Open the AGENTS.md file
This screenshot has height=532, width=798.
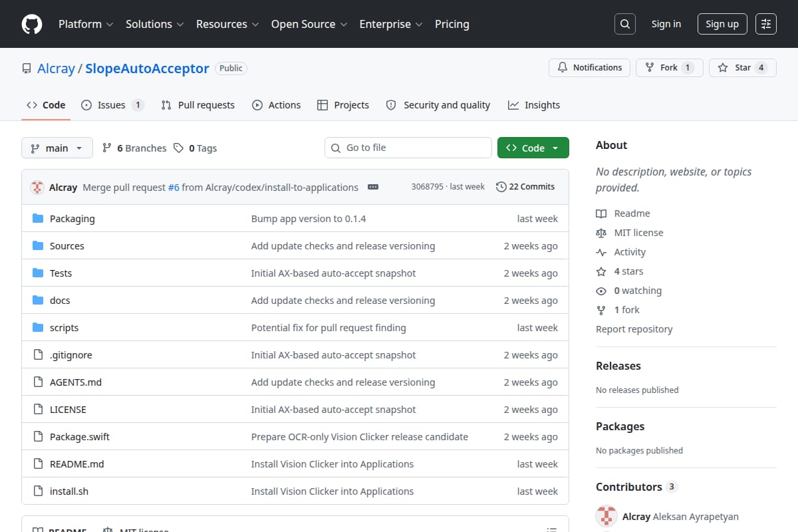coord(76,382)
